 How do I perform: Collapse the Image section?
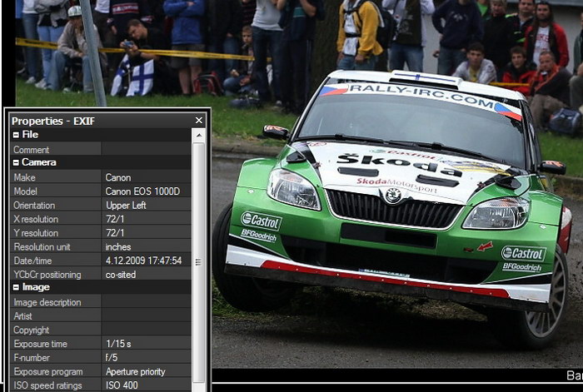pyautogui.click(x=16, y=287)
